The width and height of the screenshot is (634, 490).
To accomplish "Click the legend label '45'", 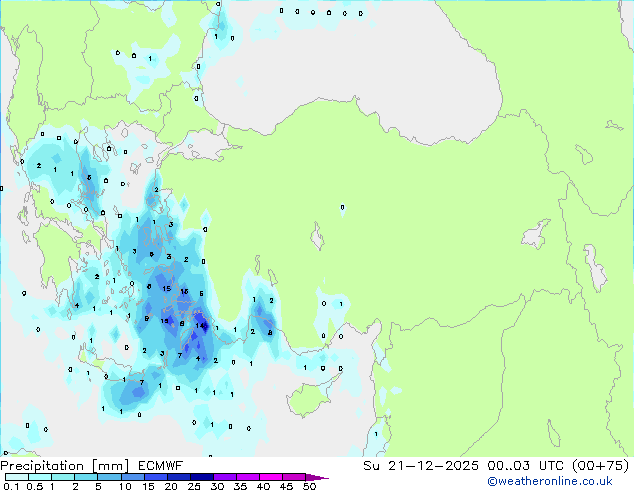I will click(286, 486).
